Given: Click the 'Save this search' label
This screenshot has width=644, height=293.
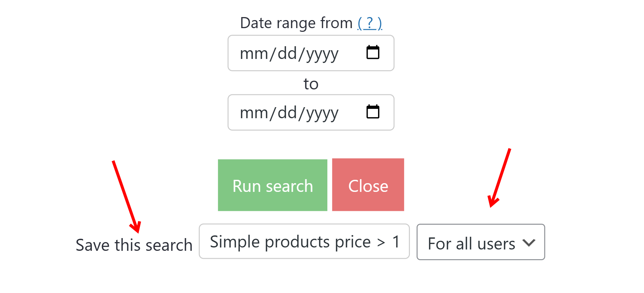Looking at the screenshot, I should (134, 245).
